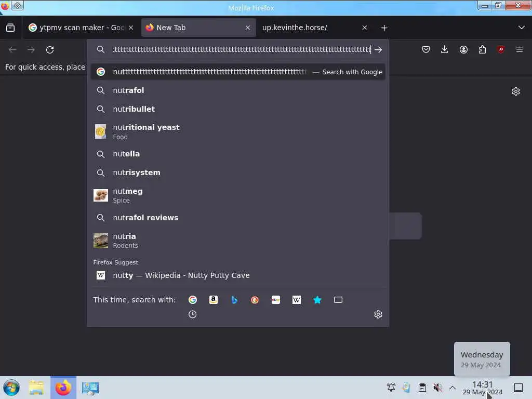Open uBlock Origin extension icon
Image resolution: width=532 pixels, height=399 pixels.
click(x=501, y=49)
